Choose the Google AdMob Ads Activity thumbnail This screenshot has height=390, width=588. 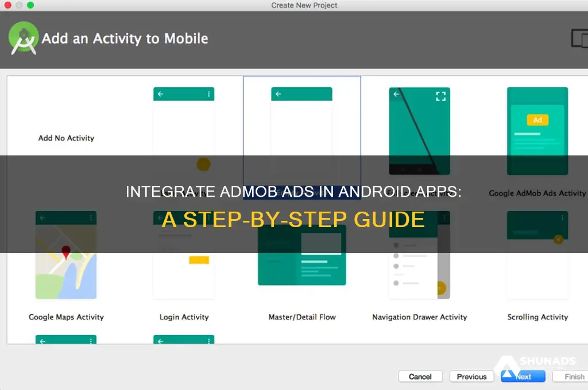[x=537, y=131]
